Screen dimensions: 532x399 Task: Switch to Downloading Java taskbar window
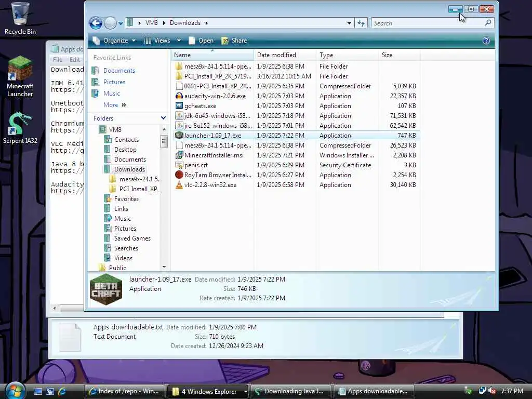click(x=291, y=391)
